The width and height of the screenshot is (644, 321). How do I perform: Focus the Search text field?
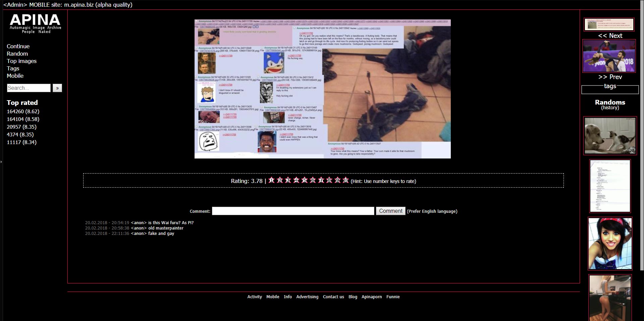point(29,88)
